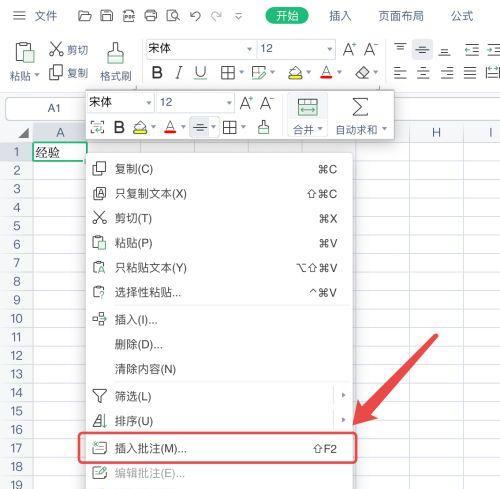Apply the red font color in ribbon
500x489 pixels.
[326, 72]
